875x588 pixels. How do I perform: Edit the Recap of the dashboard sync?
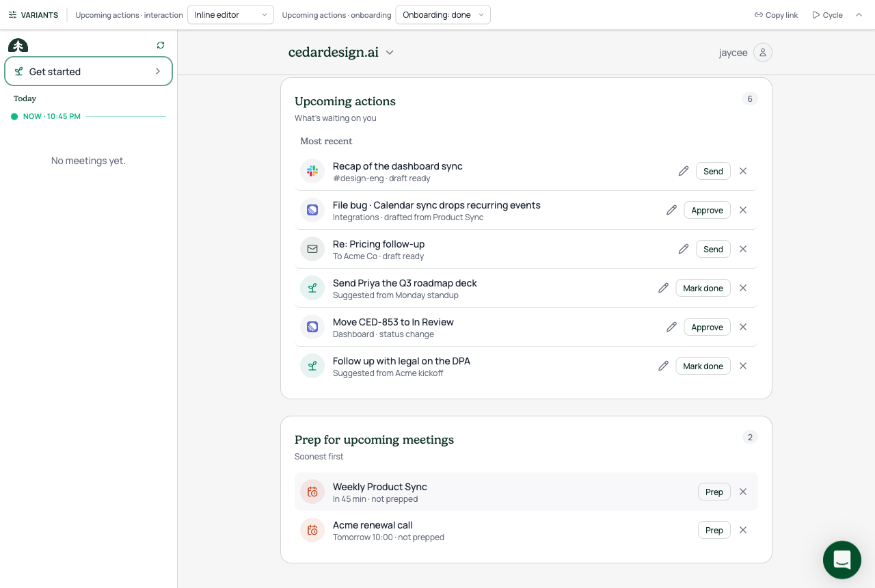[x=684, y=171]
